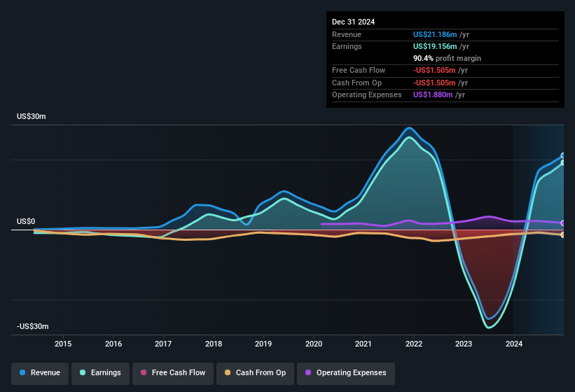Click the US$1.880m operating expenses value
The width and height of the screenshot is (575, 392).
pyautogui.click(x=433, y=94)
